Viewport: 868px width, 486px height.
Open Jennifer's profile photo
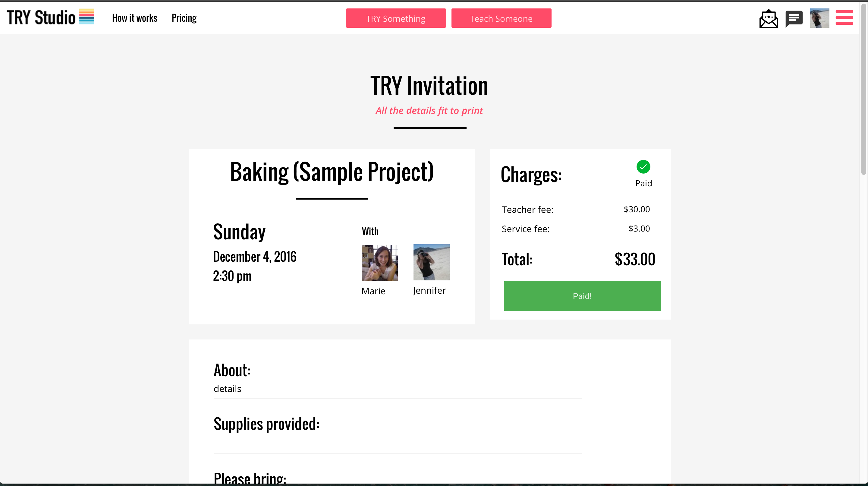[431, 262]
